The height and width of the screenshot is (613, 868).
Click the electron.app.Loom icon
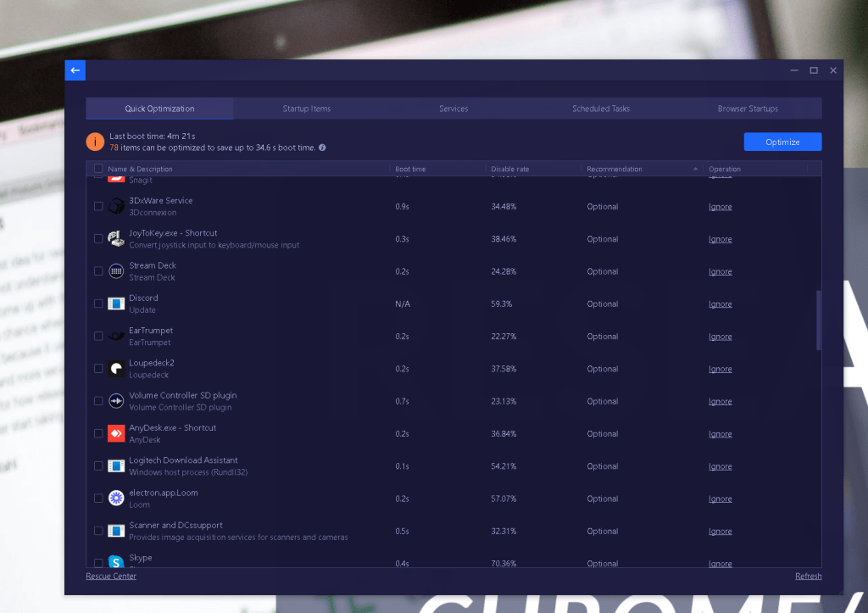click(x=116, y=499)
